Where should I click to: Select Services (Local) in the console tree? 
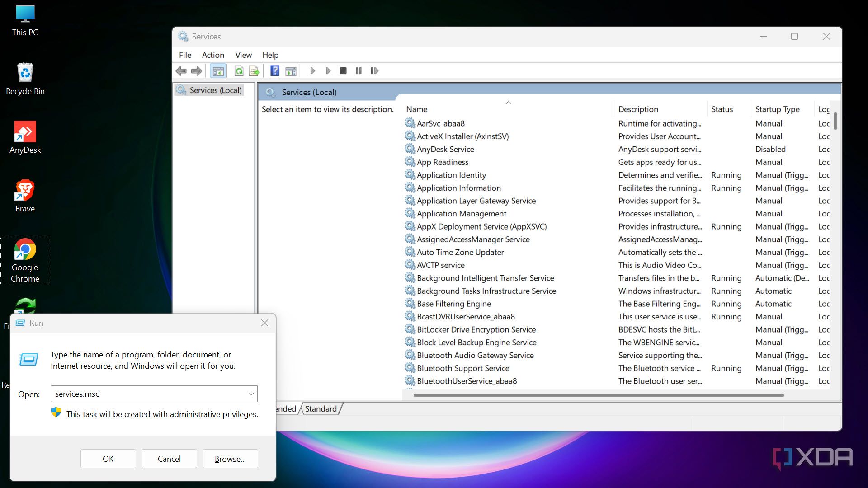click(215, 90)
